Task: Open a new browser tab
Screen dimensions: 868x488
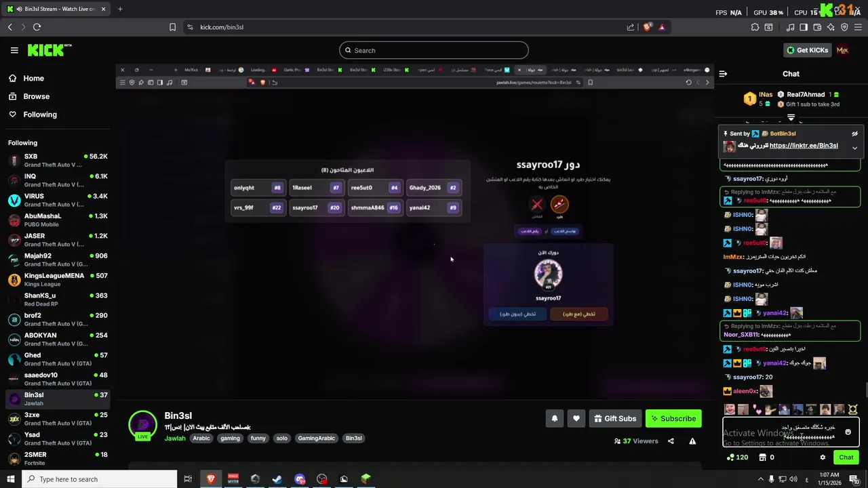Action: (120, 9)
